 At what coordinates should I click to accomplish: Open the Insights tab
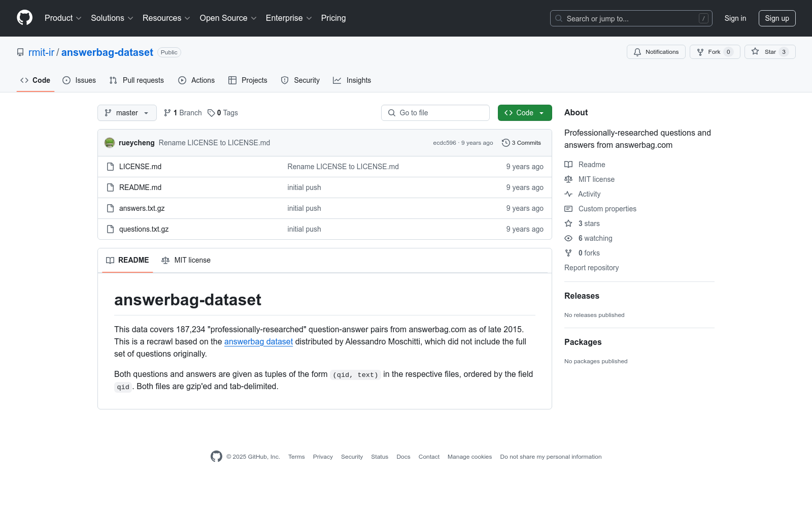(x=352, y=80)
